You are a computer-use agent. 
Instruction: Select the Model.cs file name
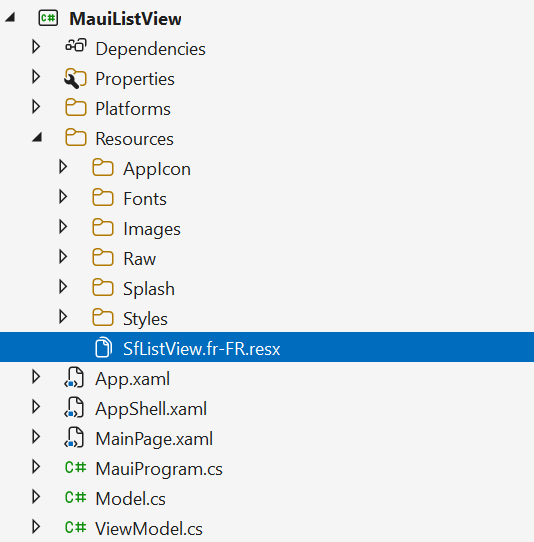(130, 499)
